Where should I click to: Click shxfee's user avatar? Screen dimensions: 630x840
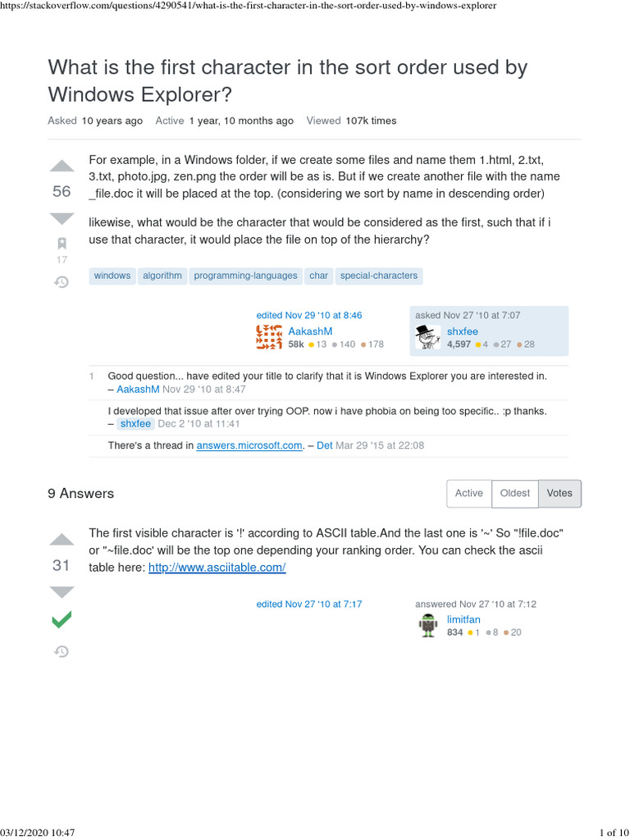pos(428,337)
